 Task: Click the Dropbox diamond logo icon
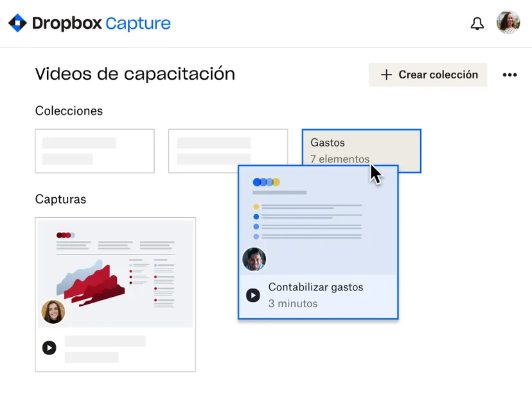click(17, 23)
